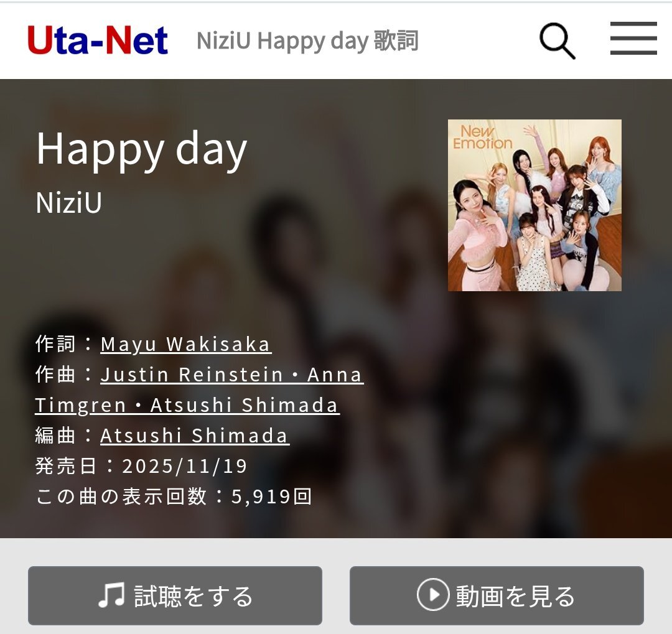Image resolution: width=672 pixels, height=634 pixels.
Task: Open the hamburger menu icon
Action: (633, 38)
